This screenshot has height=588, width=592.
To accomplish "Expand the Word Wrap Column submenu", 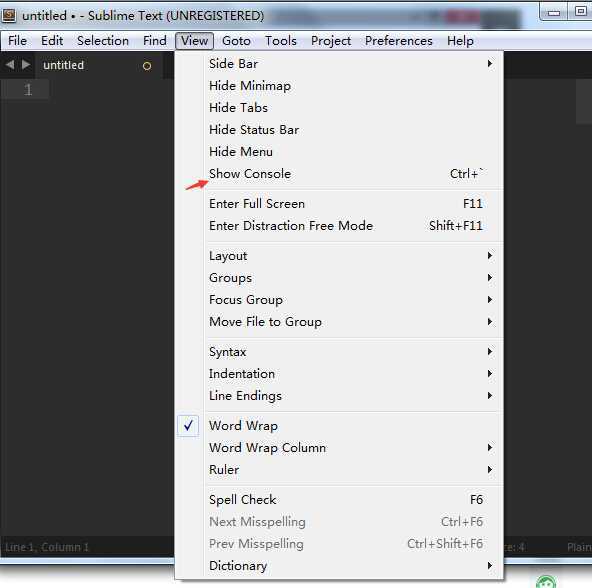I will tap(339, 448).
